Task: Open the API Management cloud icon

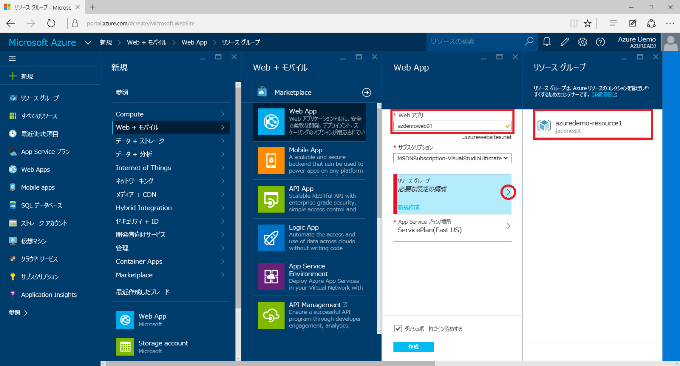Action: (271, 315)
